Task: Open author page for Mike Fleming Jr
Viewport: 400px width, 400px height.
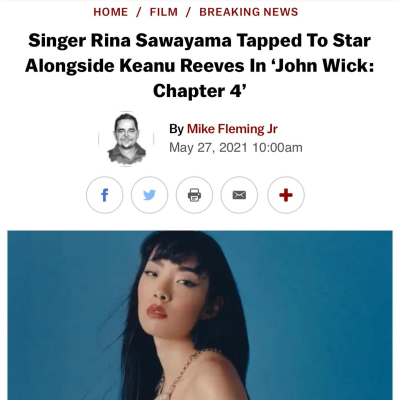Action: 232,129
